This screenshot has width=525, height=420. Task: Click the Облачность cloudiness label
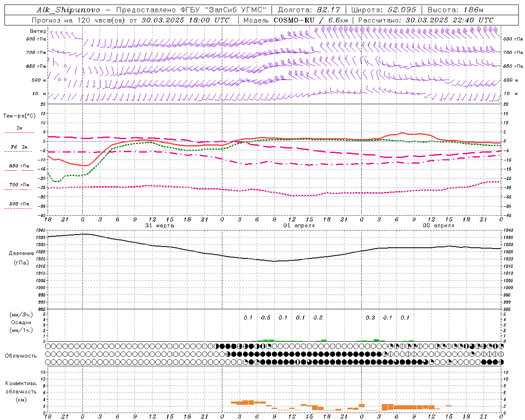coord(21,356)
